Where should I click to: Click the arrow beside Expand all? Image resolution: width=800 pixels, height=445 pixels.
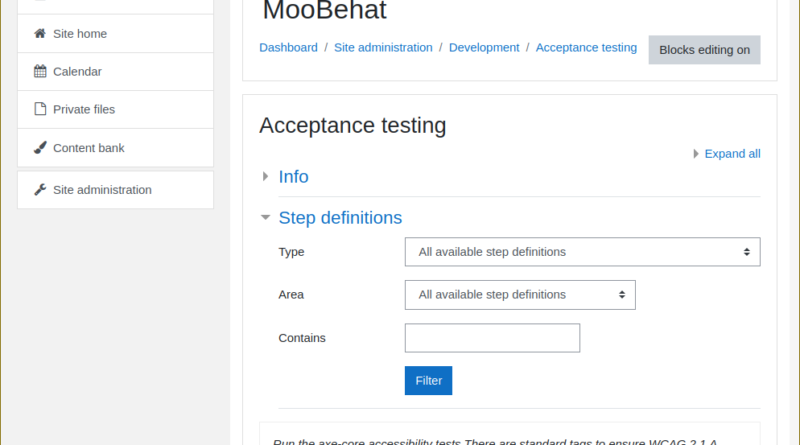(696, 154)
